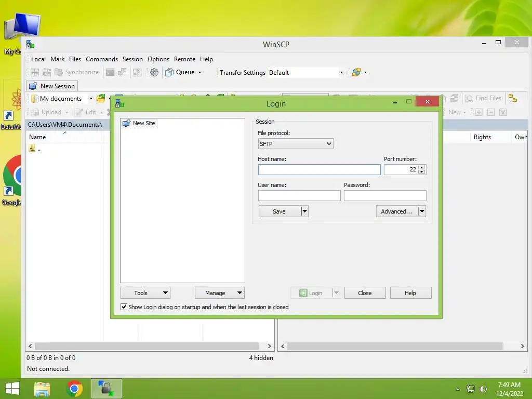This screenshot has height=399, width=532.
Task: Click the New Site icon in Login dialog
Action: [x=126, y=123]
